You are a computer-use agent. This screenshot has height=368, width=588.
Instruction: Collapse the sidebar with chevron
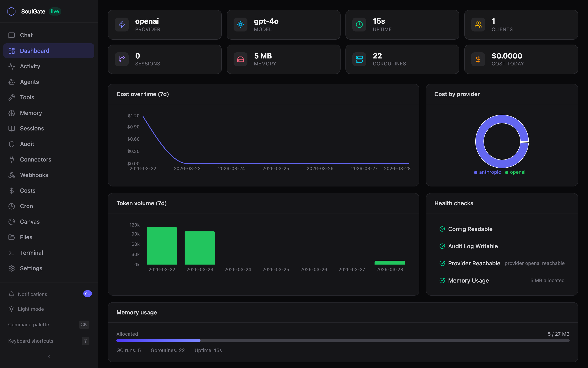coord(49,357)
